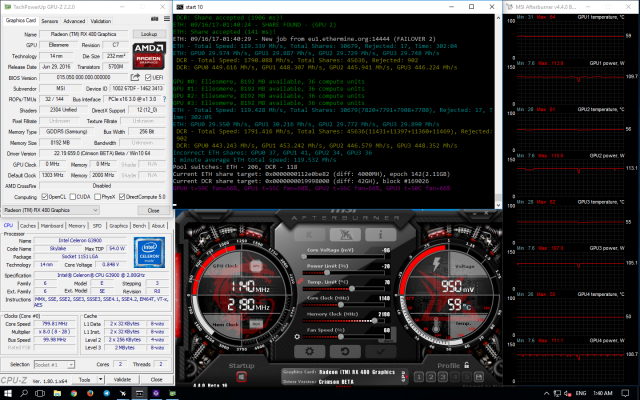The image size is (640, 400).
Task: Open the Kombustor K button in Afterburner
Action: coord(309,235)
